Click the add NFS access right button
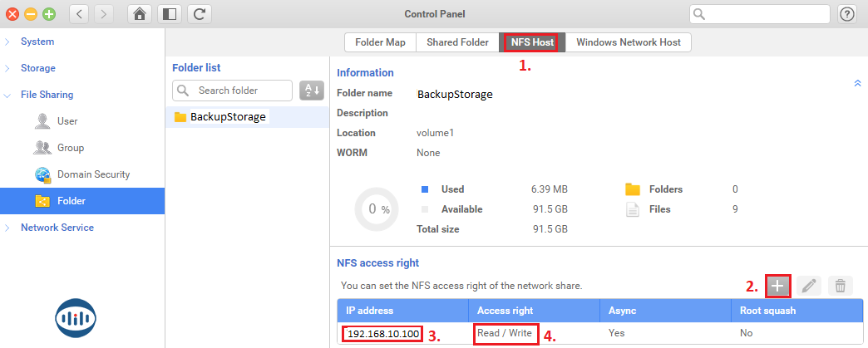This screenshot has height=348, width=868. (777, 286)
